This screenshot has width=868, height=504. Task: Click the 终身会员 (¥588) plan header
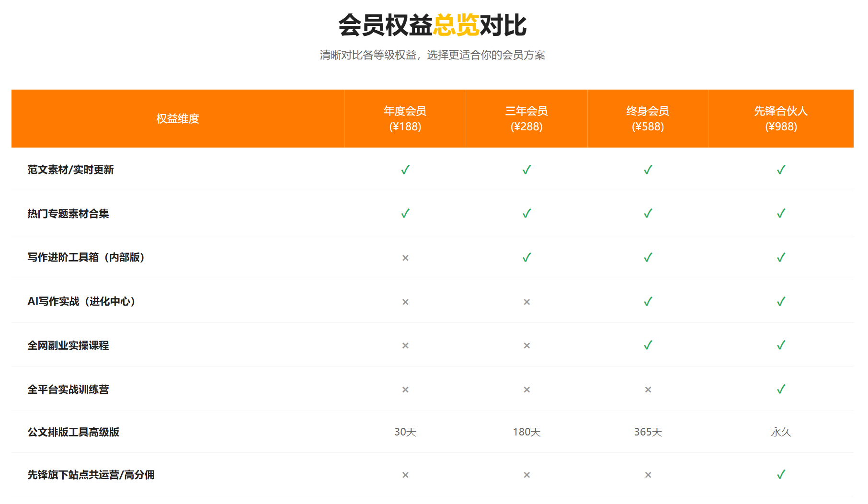pos(648,118)
